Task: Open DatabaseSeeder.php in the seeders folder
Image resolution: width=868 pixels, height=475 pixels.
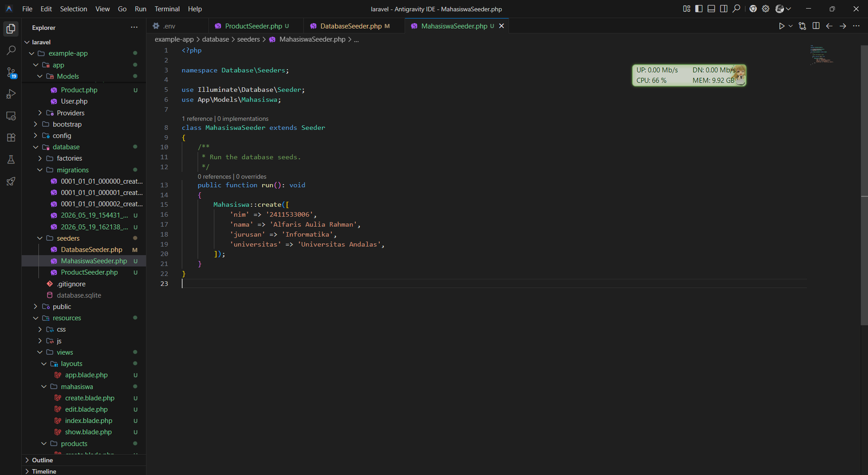Action: (91, 250)
